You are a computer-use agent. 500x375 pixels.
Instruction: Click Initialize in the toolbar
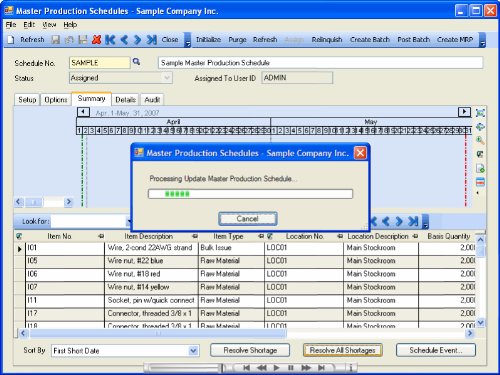(x=208, y=40)
